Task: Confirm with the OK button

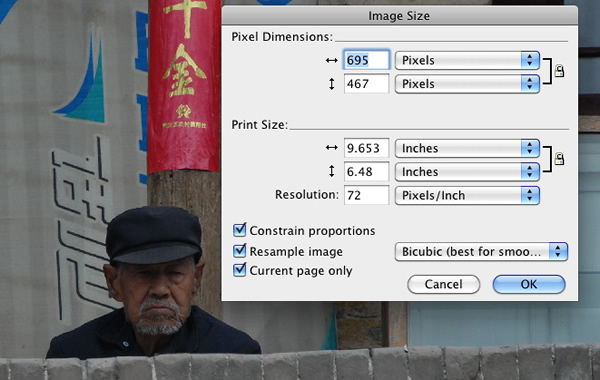Action: pyautogui.click(x=529, y=284)
